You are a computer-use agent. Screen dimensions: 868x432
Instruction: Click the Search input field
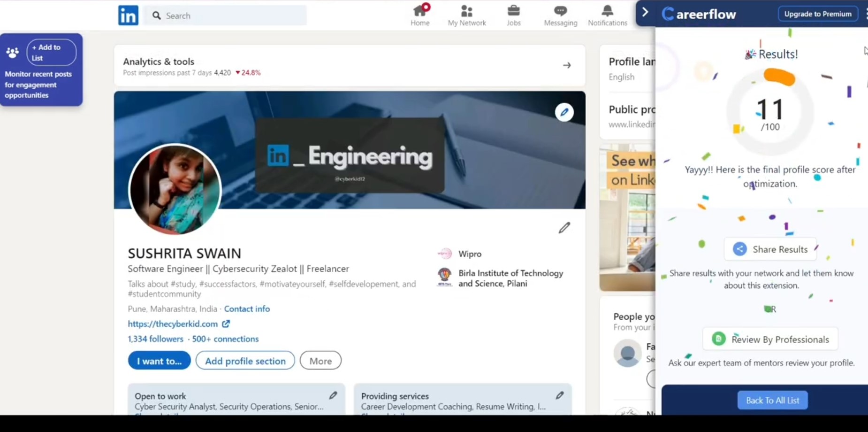pos(225,15)
